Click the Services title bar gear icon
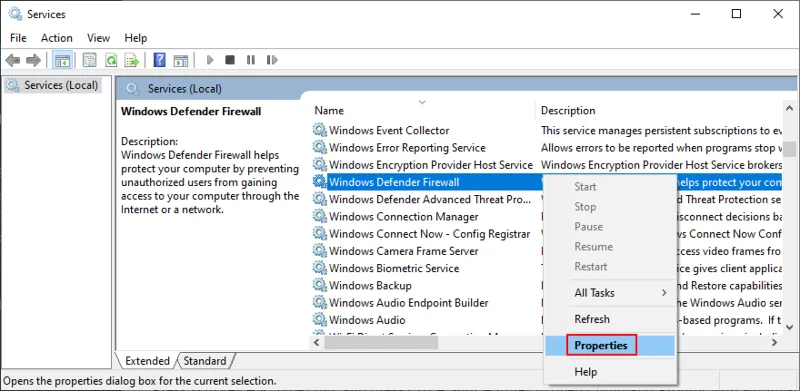 click(x=15, y=14)
